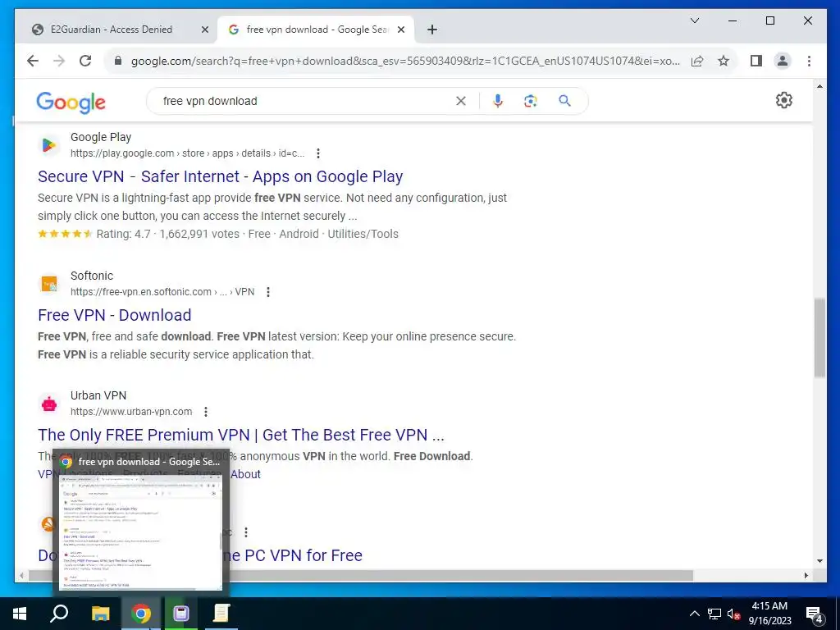Click the Google Play favicon
Viewport: 840px width, 630px height.
pyautogui.click(x=48, y=145)
